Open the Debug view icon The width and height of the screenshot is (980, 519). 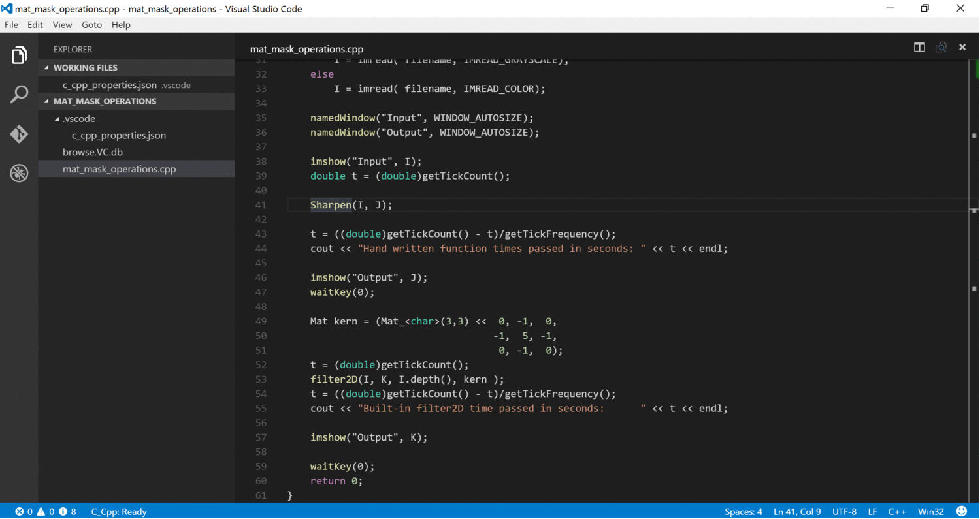click(19, 173)
